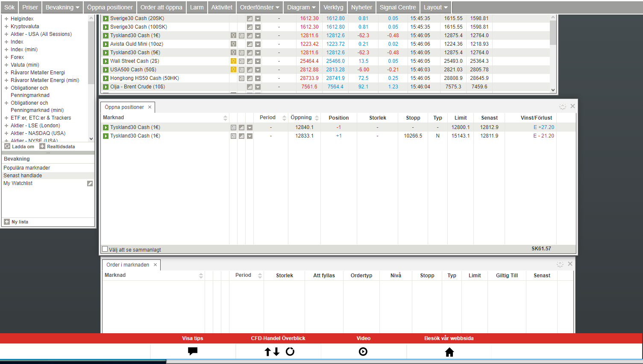The image size is (643, 364).
Task: Open the Nyheter menu item
Action: [x=361, y=7]
